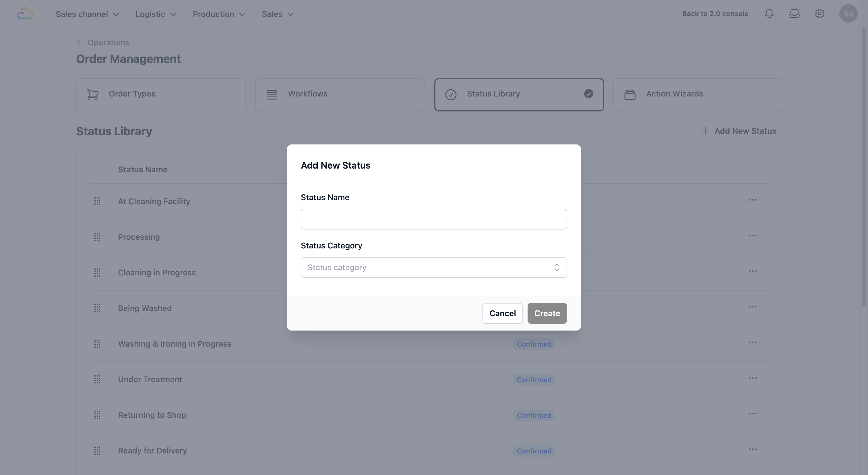Open settings gear icon

[x=819, y=13]
